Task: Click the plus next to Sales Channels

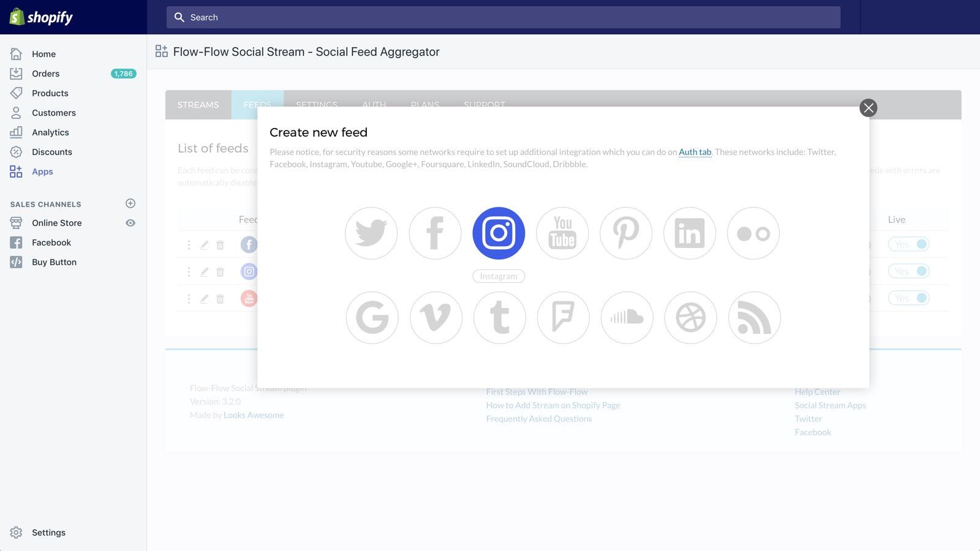Action: [x=130, y=203]
